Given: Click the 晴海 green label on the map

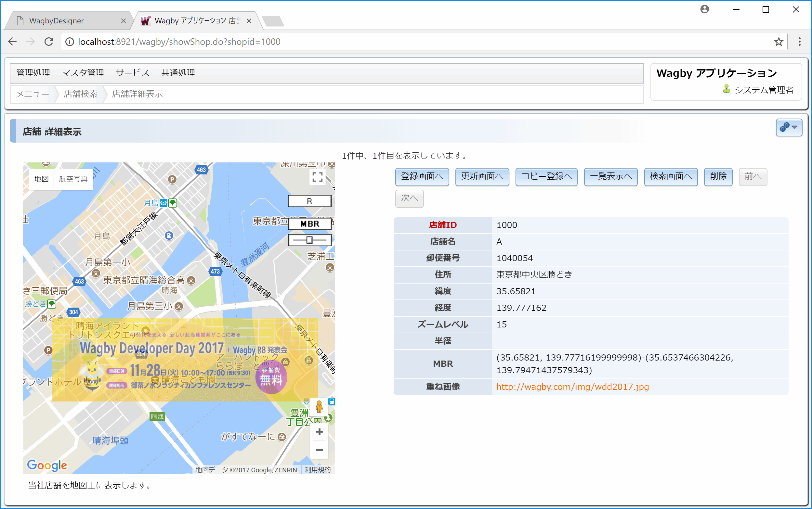Looking at the screenshot, I should [157, 417].
